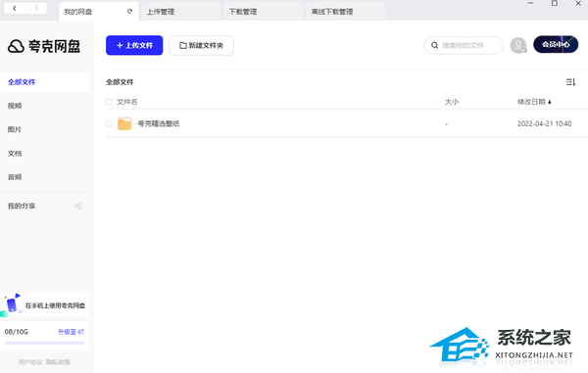Switch to 上传管理 tab

[x=181, y=11]
